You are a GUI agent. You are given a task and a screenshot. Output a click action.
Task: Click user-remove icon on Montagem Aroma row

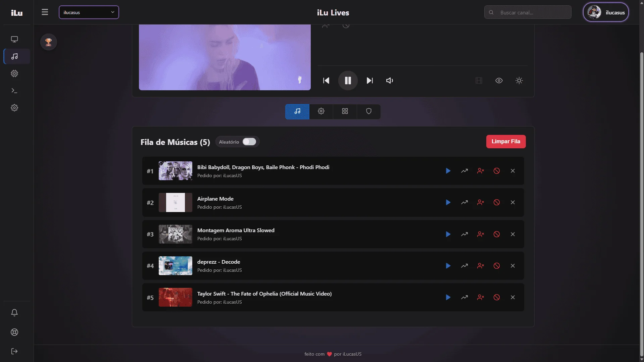tap(481, 234)
